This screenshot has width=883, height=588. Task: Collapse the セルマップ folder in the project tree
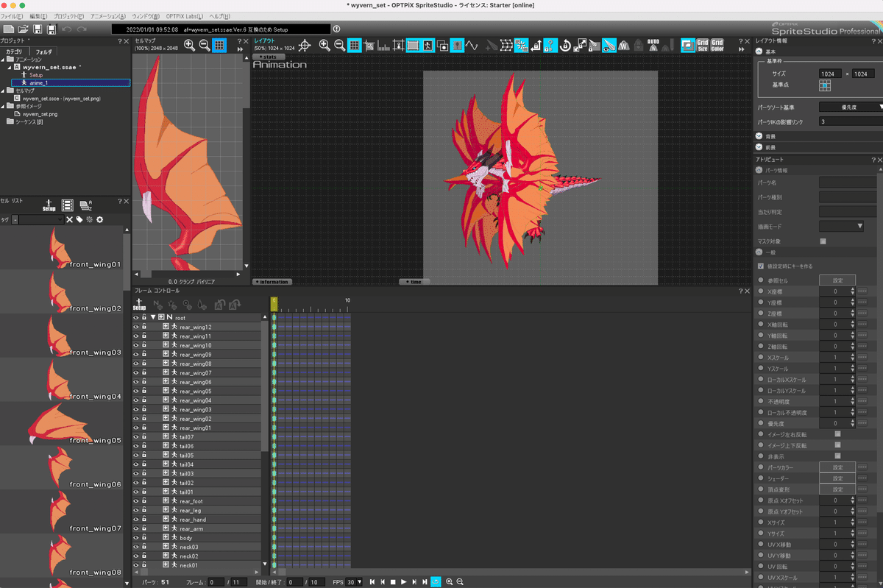pos(3,91)
